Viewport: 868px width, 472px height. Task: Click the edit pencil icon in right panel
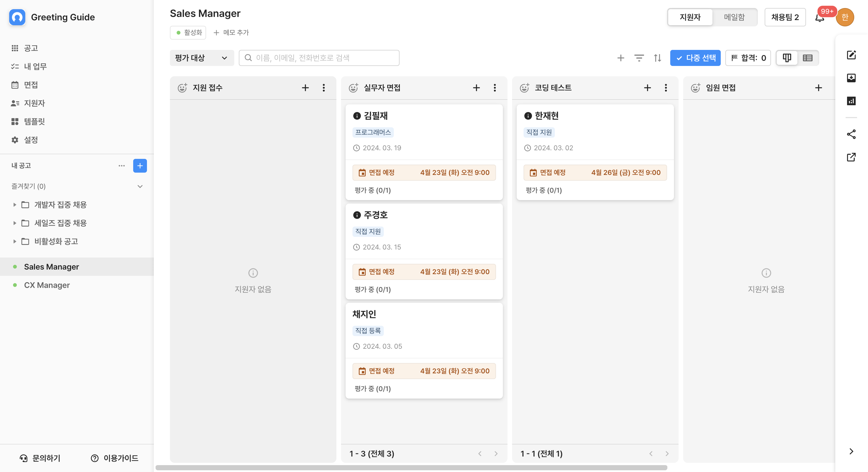851,55
